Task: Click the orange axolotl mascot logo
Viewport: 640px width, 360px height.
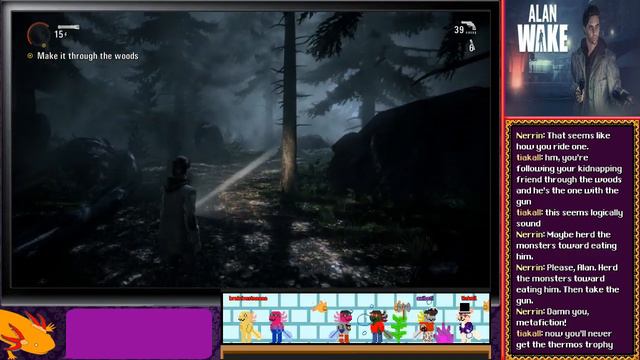Action: (27, 335)
